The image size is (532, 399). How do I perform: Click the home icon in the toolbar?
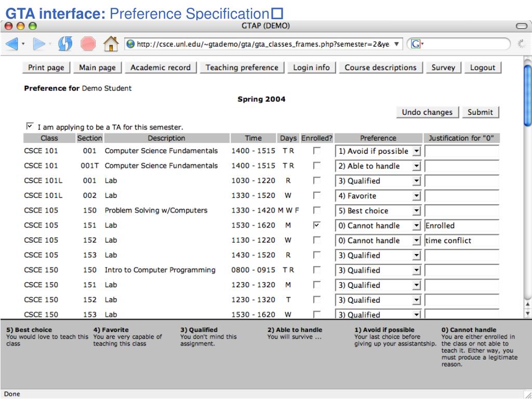tap(111, 44)
